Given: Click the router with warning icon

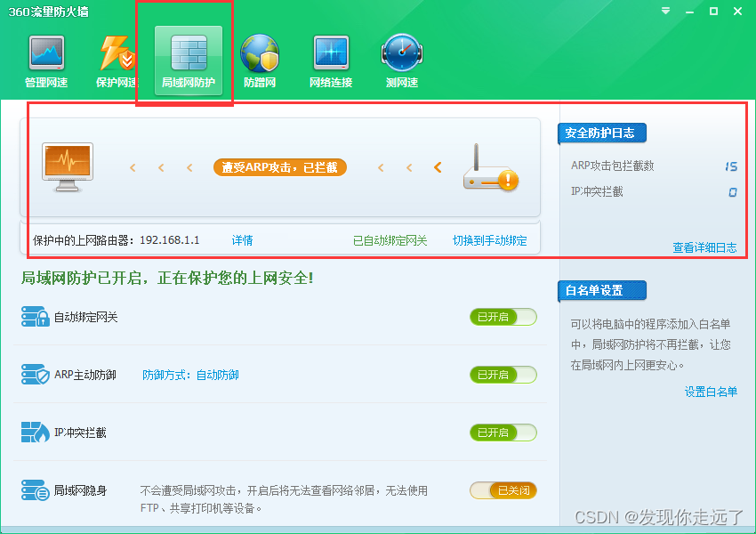Looking at the screenshot, I should (x=491, y=167).
